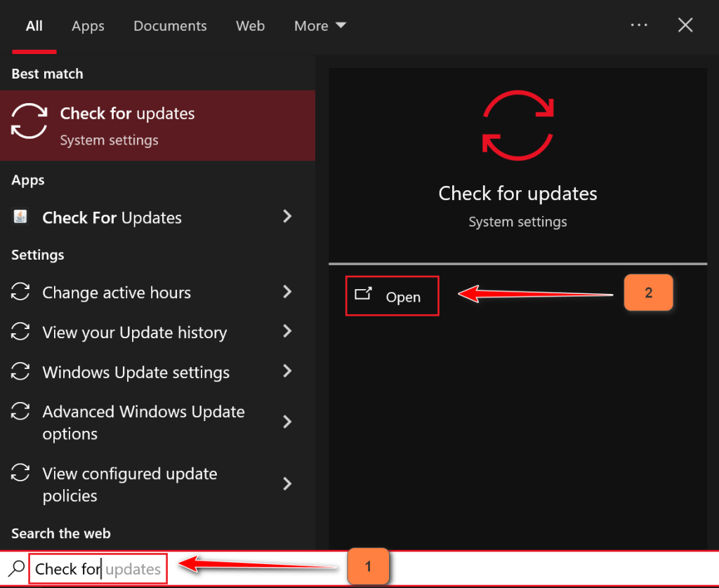This screenshot has width=719, height=588.
Task: Click System settings subtitle under best match
Action: tap(109, 140)
